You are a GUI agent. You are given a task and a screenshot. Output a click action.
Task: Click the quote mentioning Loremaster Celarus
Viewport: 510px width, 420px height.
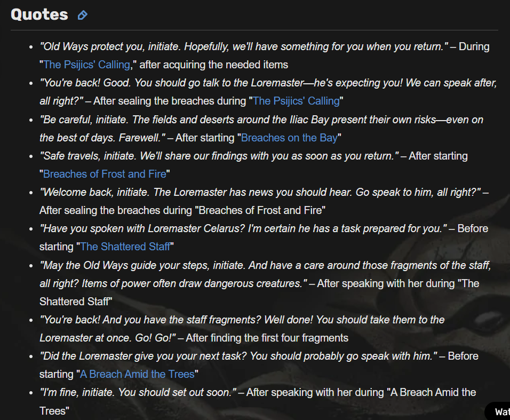(243, 229)
